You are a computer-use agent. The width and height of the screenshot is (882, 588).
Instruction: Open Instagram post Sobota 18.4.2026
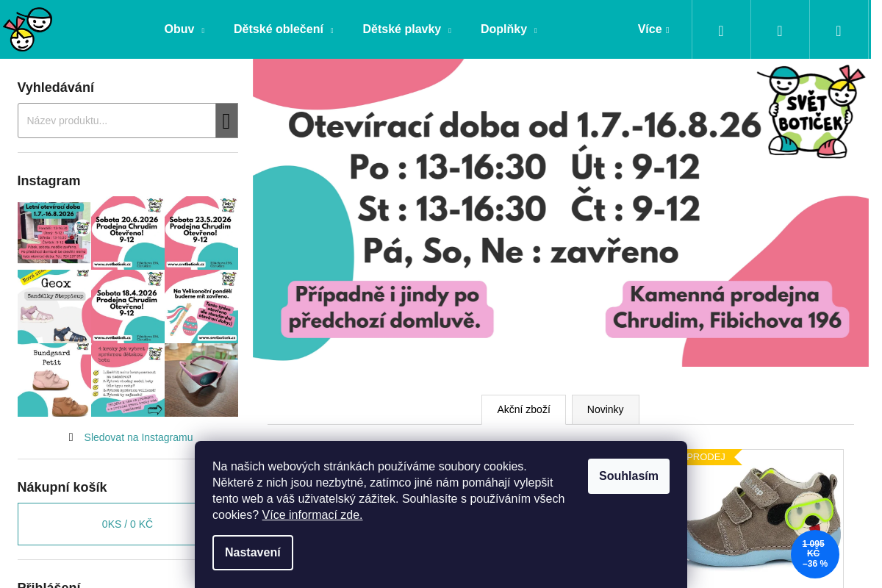pyautogui.click(x=128, y=306)
